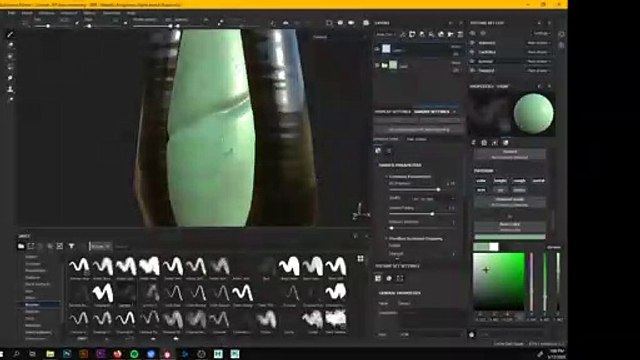
Task: Select the Brushes category in shelf
Action: (x=38, y=304)
